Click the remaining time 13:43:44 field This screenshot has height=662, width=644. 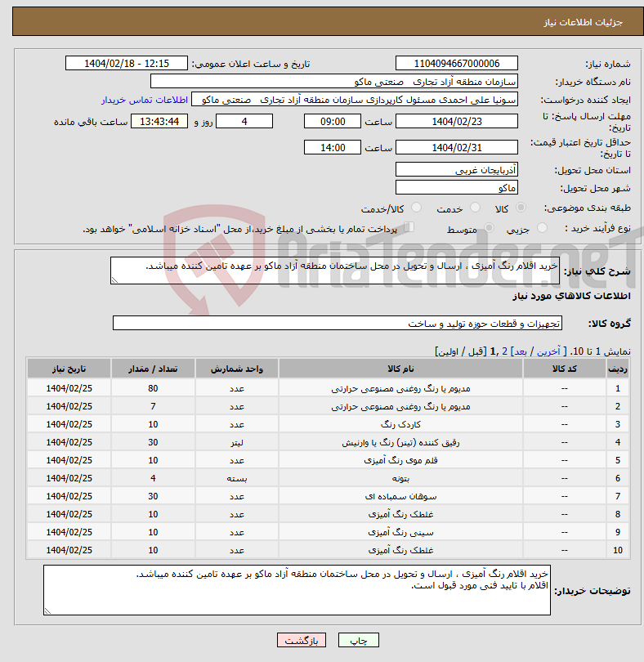coord(159,121)
